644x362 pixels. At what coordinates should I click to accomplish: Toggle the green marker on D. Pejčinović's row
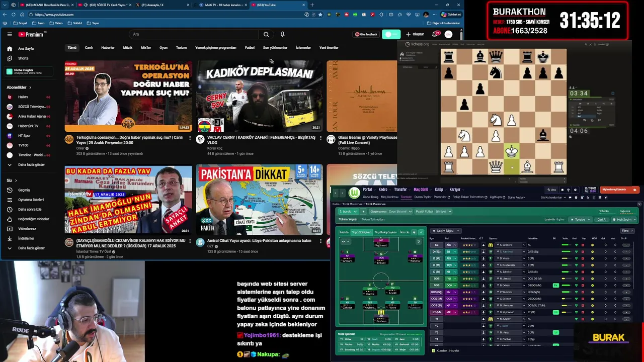[556, 312]
